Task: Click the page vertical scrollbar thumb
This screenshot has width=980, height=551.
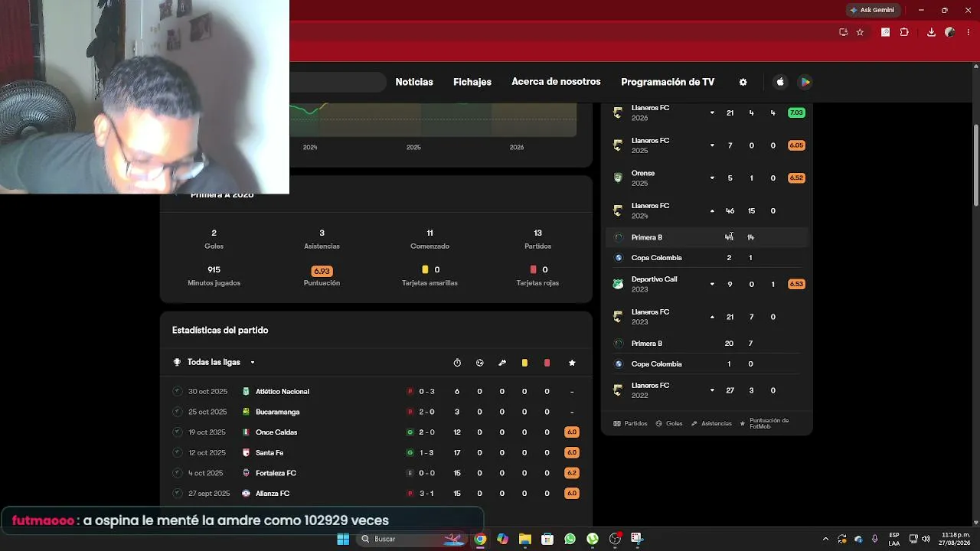Action: (x=976, y=165)
